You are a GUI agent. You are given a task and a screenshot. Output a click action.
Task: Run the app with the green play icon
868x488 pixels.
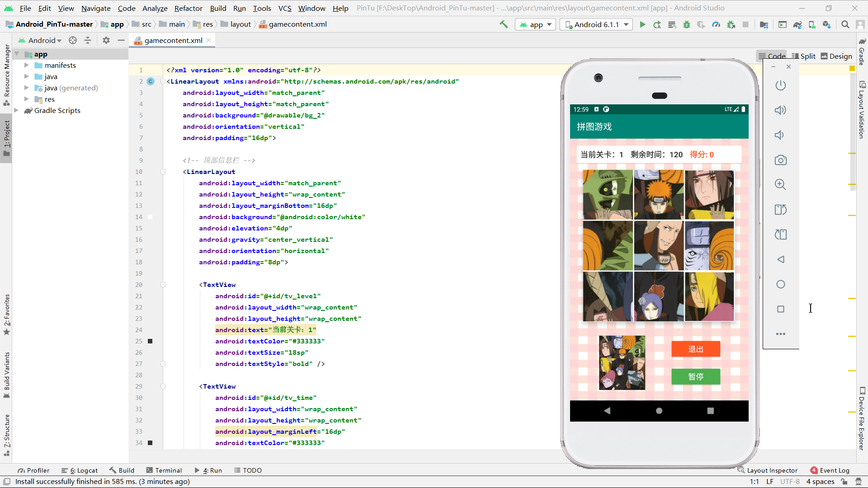pyautogui.click(x=642, y=24)
